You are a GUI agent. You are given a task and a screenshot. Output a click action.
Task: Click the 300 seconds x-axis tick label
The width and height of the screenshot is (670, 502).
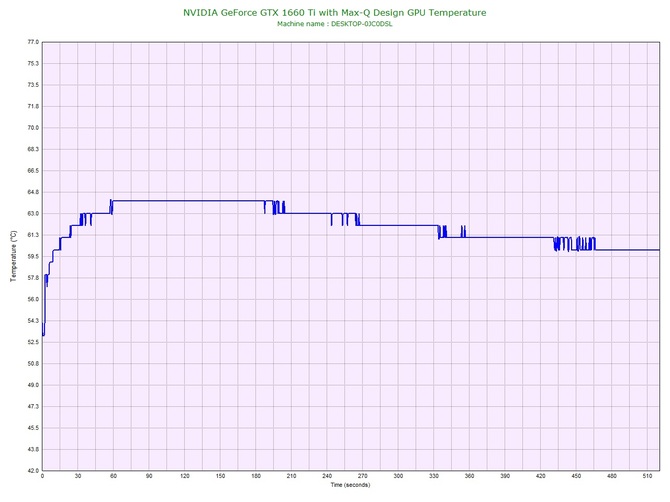(398, 476)
